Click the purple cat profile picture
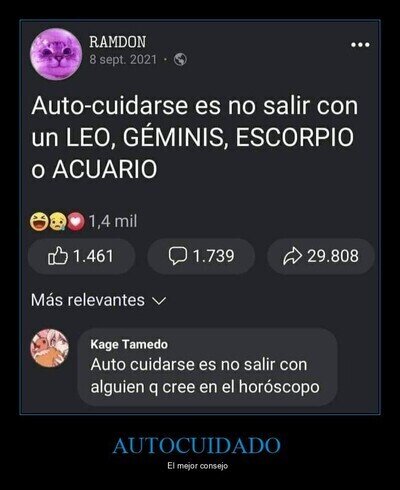The height and width of the screenshot is (490, 400). coord(56,54)
